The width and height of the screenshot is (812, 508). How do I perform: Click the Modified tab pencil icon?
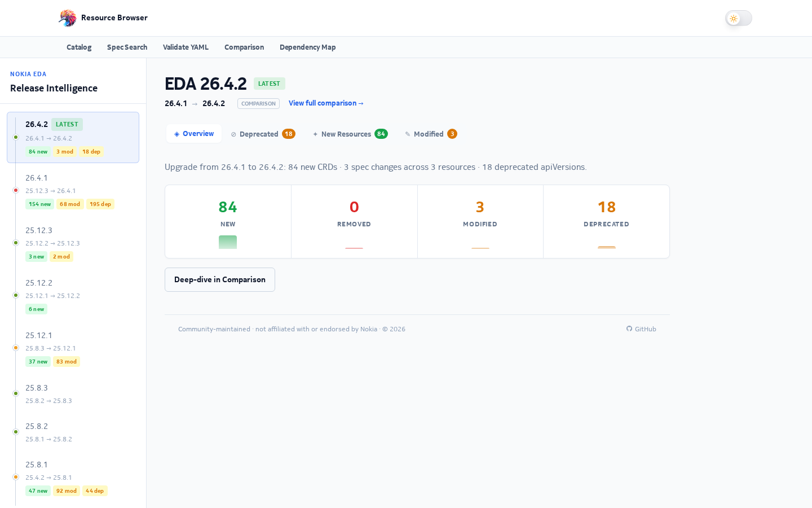(408, 134)
